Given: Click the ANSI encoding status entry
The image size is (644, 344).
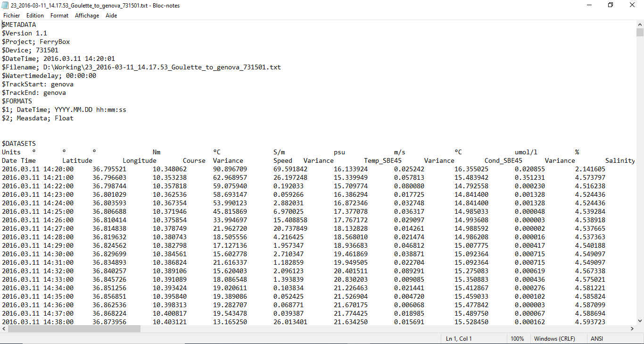Looking at the screenshot, I should pyautogui.click(x=597, y=338).
